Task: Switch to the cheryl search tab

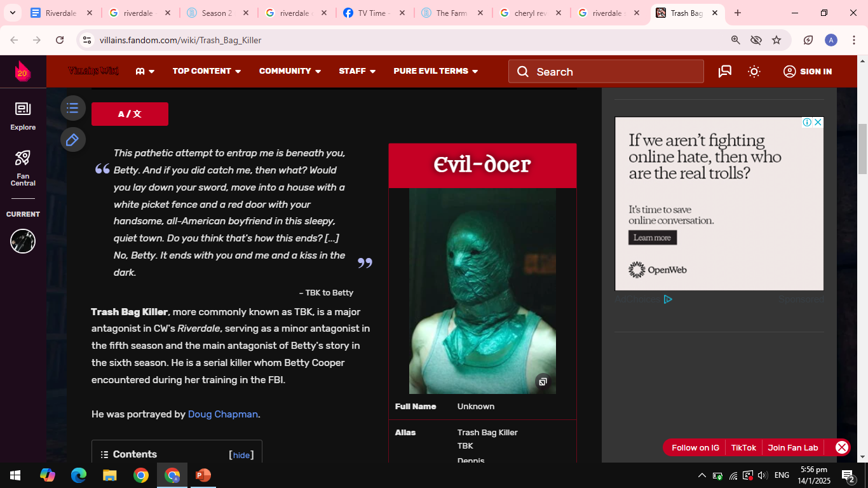Action: 530,13
